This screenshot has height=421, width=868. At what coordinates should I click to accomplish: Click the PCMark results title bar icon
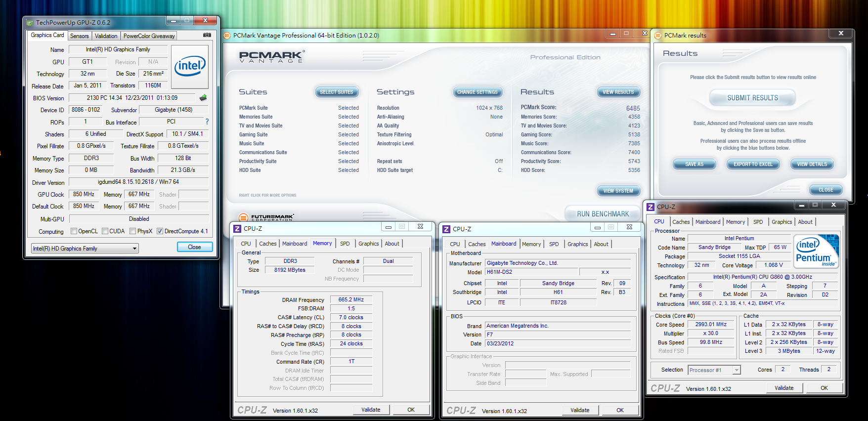[x=658, y=36]
